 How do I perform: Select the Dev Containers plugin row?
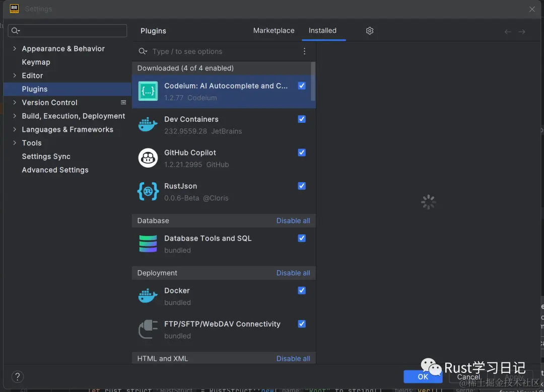point(224,125)
